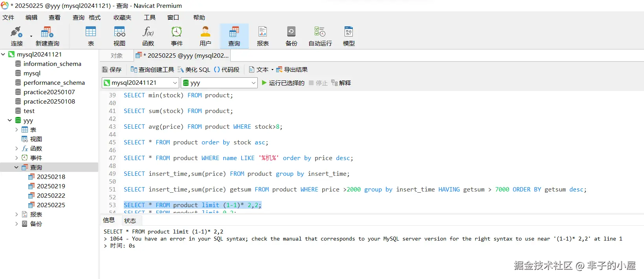Image resolution: width=644 pixels, height=279 pixels.
Task: Select the information_schema database
Action: tap(52, 64)
